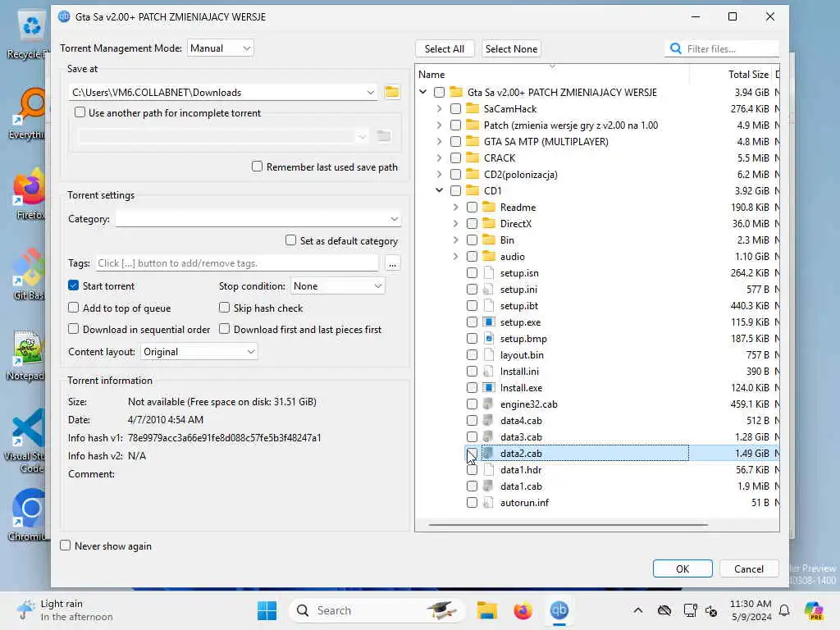The image size is (840, 630).
Task: Collapse the CD1 folder
Action: point(440,190)
